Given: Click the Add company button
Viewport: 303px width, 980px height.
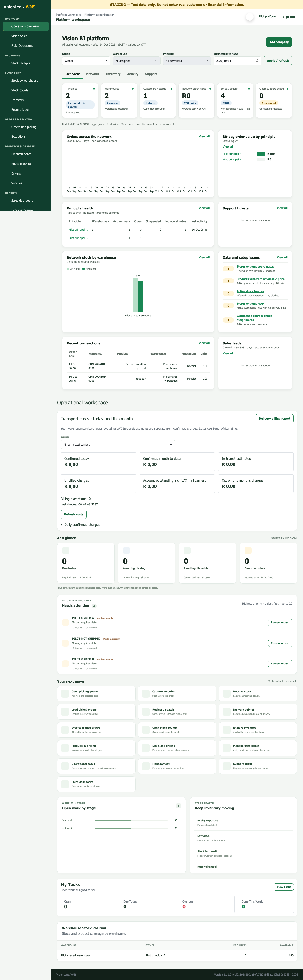Looking at the screenshot, I should [279, 42].
